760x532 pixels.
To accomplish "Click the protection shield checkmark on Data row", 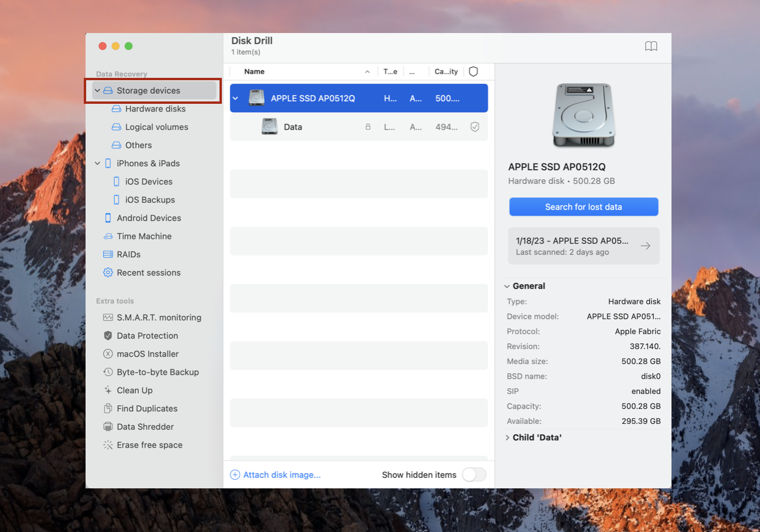I will pos(474,127).
